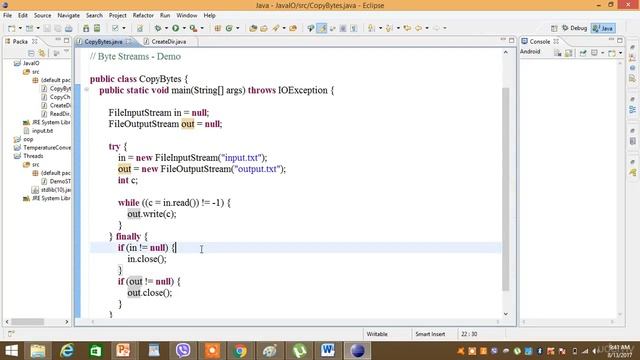Click the New Java Class icon

click(x=229, y=28)
